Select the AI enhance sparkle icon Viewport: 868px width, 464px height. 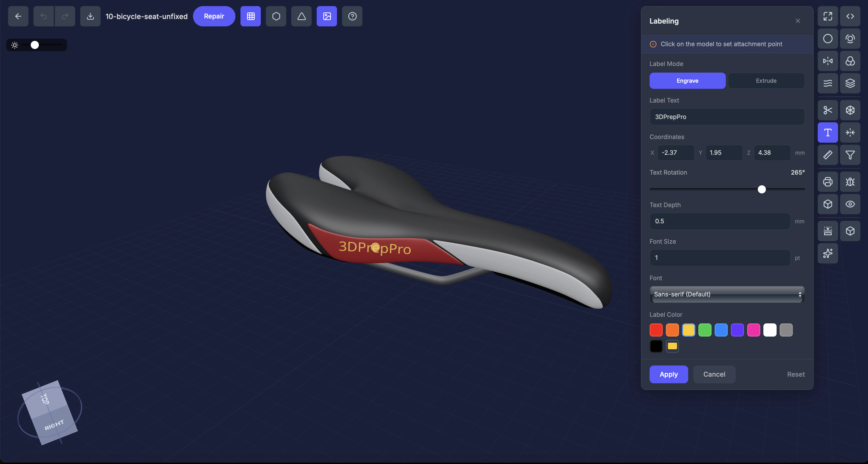click(828, 254)
